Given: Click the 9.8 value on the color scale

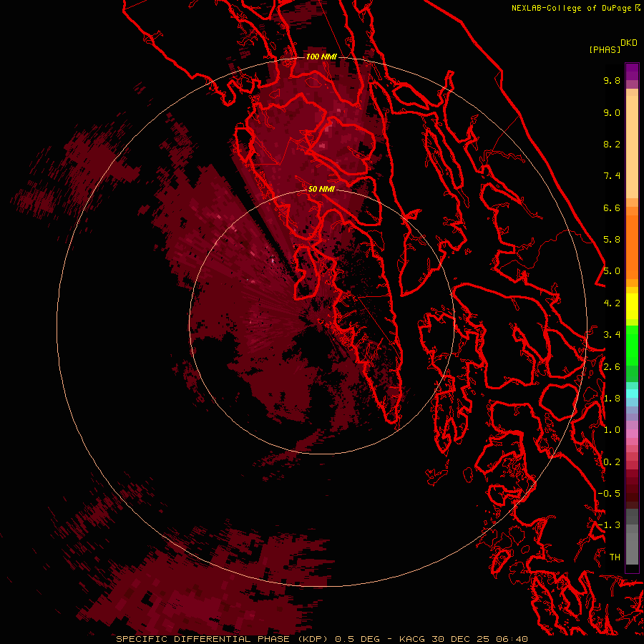Looking at the screenshot, I should pyautogui.click(x=612, y=80).
